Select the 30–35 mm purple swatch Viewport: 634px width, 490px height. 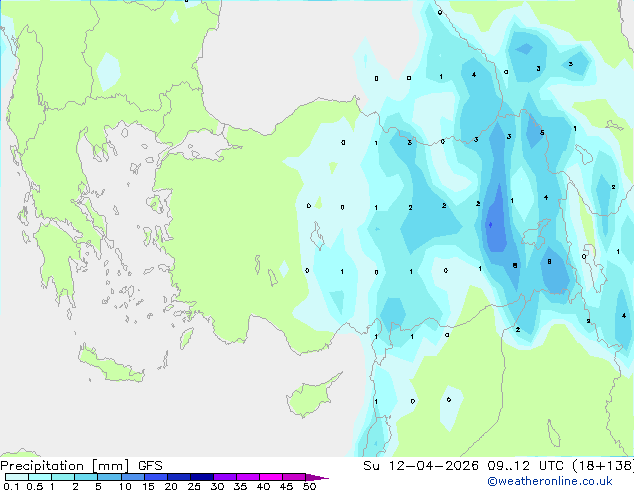224,477
